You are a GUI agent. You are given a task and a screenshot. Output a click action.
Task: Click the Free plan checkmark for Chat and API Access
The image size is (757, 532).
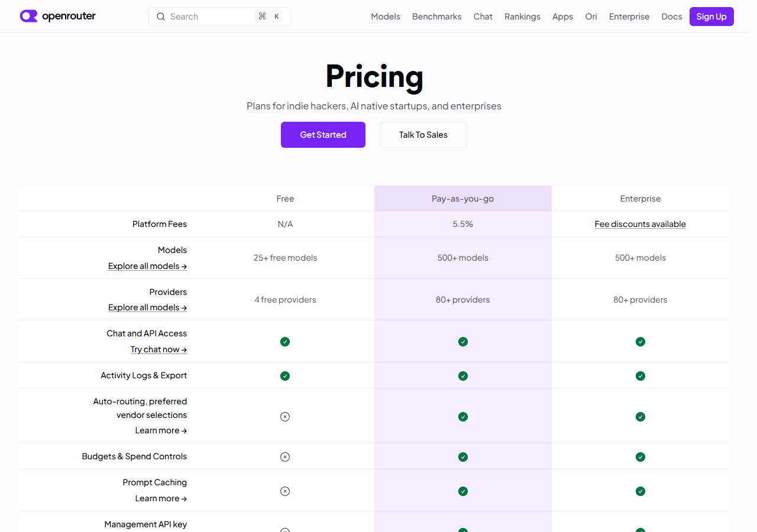coord(285,342)
